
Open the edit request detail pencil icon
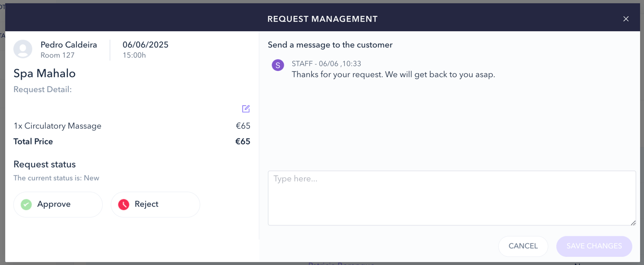tap(246, 109)
